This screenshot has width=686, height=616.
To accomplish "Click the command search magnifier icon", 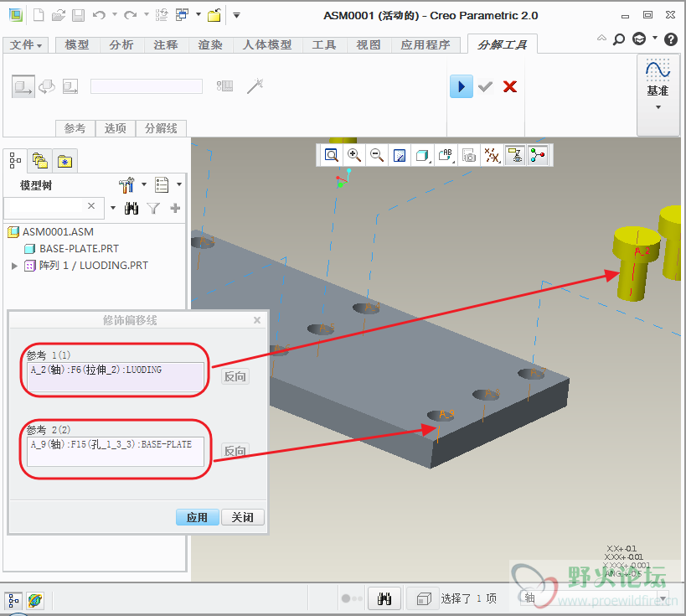I will click(618, 39).
